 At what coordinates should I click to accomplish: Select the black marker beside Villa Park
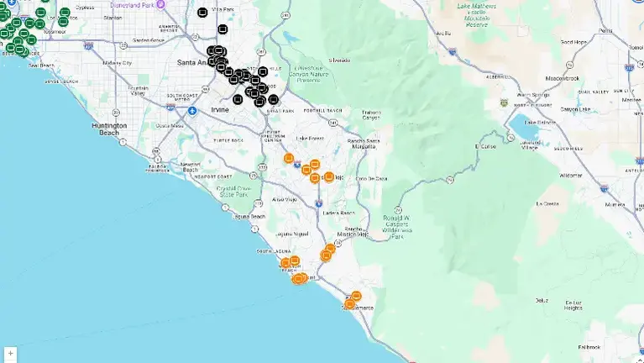202,13
